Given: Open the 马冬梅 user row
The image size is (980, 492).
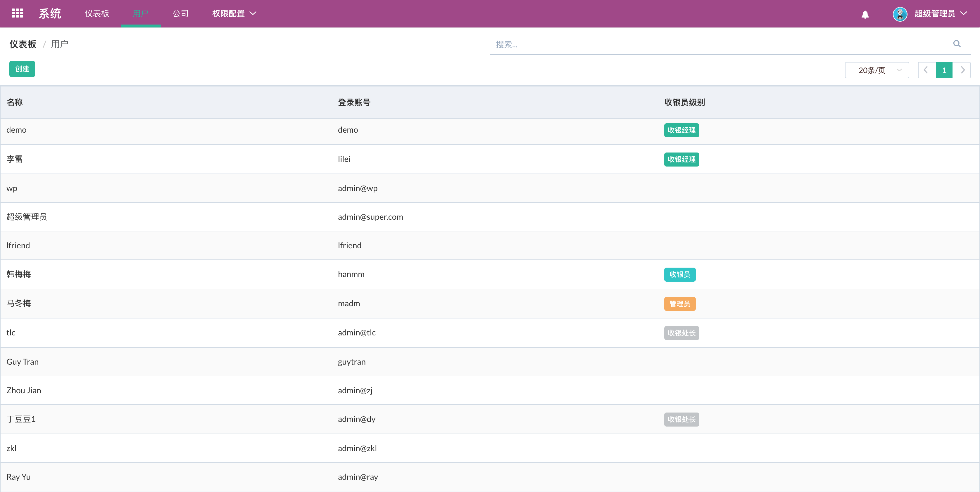Looking at the screenshot, I should 490,304.
